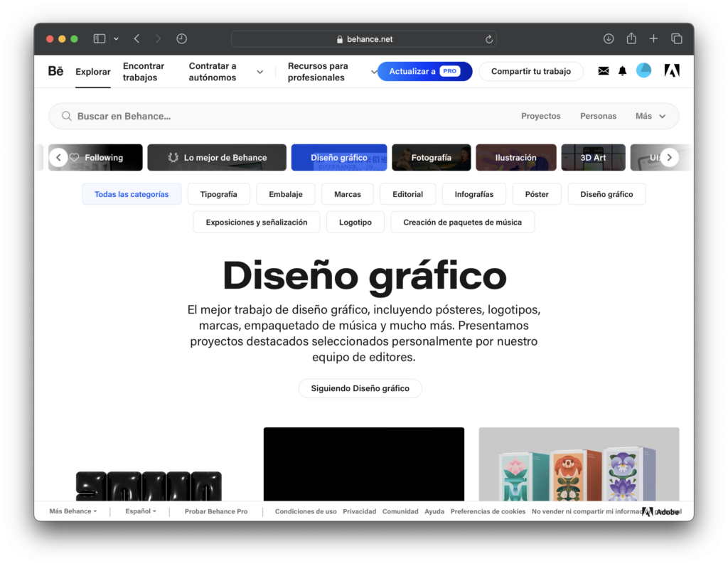
Task: Select the Explorar nav tab
Action: pos(93,72)
